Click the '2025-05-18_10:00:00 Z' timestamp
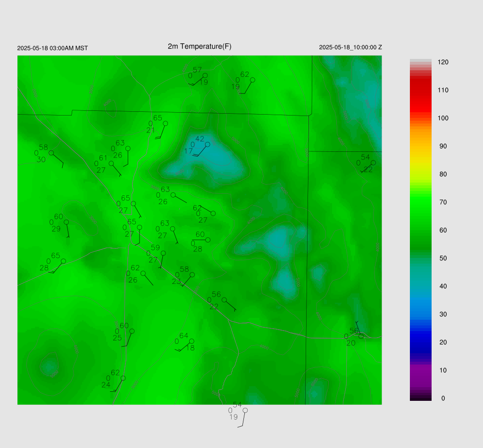This screenshot has width=483, height=448. point(350,48)
